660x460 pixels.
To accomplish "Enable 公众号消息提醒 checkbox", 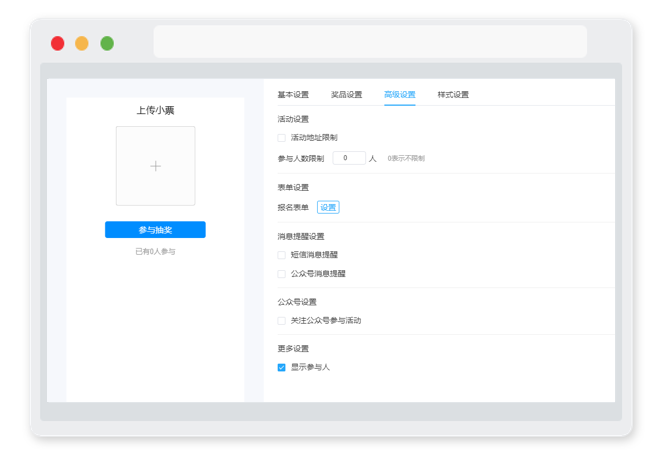I will point(282,274).
